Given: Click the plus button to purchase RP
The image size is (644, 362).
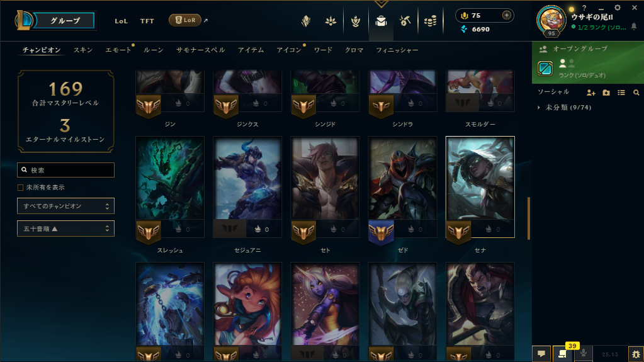Looking at the screenshot, I should click(506, 15).
